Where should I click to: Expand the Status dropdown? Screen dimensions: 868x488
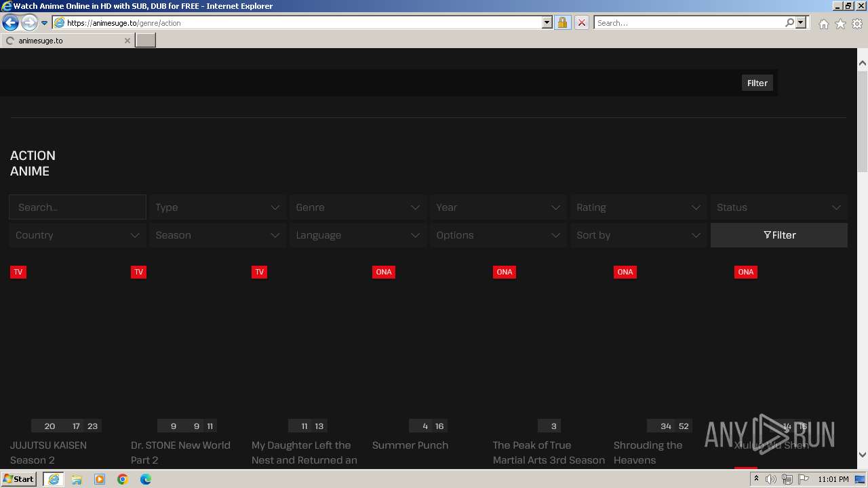click(x=779, y=207)
